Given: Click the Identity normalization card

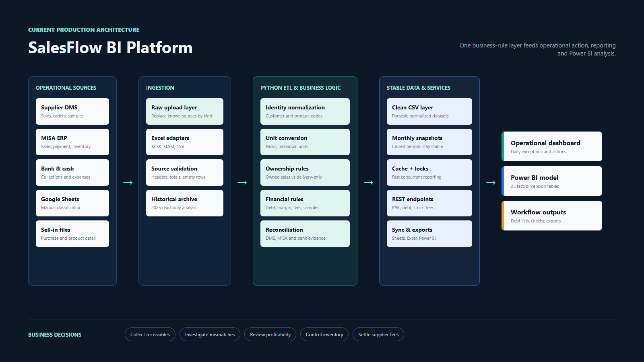Looking at the screenshot, I should click(305, 111).
